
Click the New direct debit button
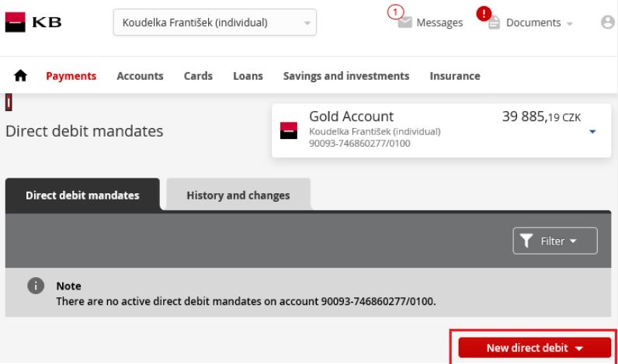coord(534,348)
